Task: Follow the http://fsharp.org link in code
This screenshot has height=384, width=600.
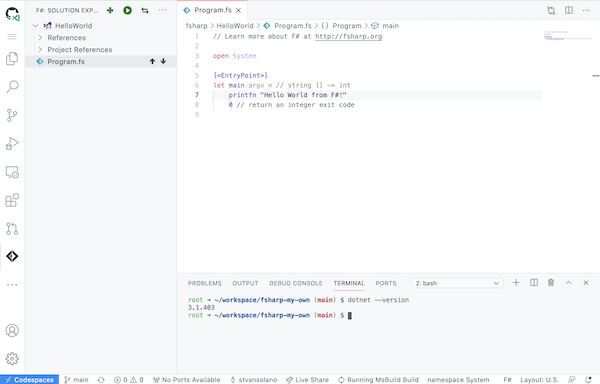Action: click(x=349, y=36)
